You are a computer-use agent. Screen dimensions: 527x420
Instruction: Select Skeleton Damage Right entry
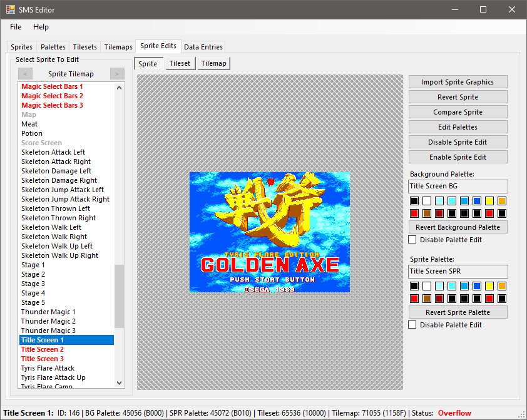pyautogui.click(x=66, y=180)
